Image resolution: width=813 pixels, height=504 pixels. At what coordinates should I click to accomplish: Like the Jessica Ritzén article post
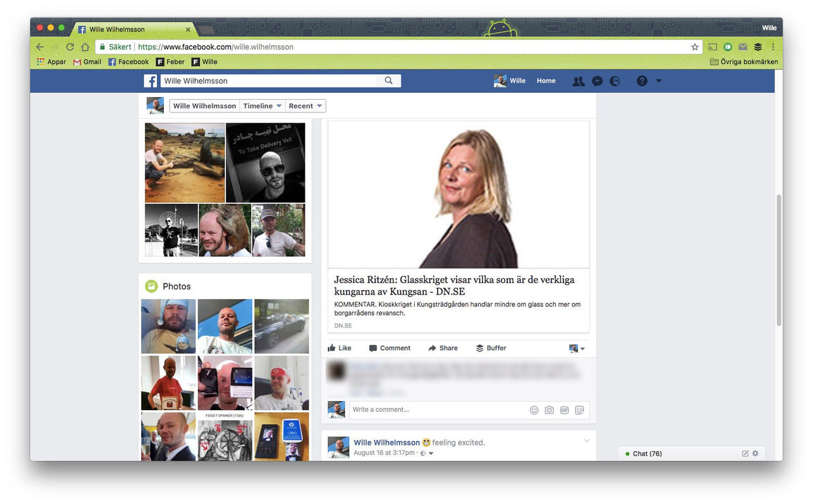click(x=339, y=348)
